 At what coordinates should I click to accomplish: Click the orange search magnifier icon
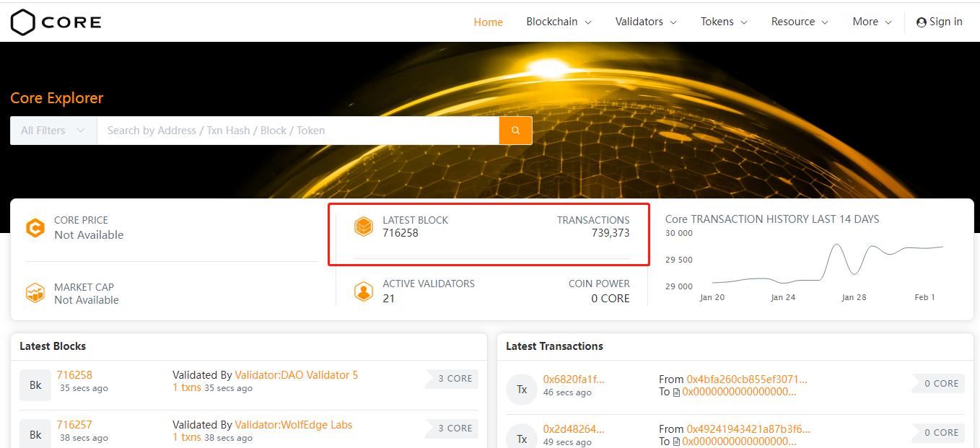(515, 131)
